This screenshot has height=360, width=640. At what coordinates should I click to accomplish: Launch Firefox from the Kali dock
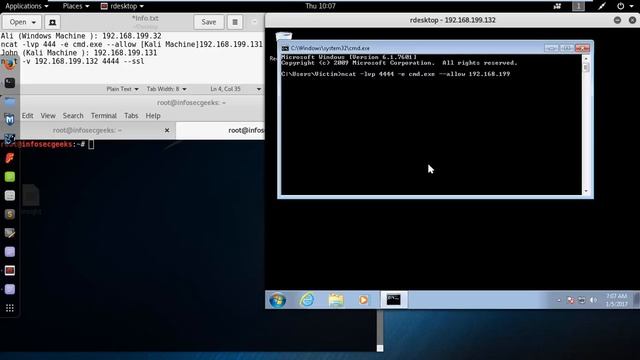coord(9,64)
